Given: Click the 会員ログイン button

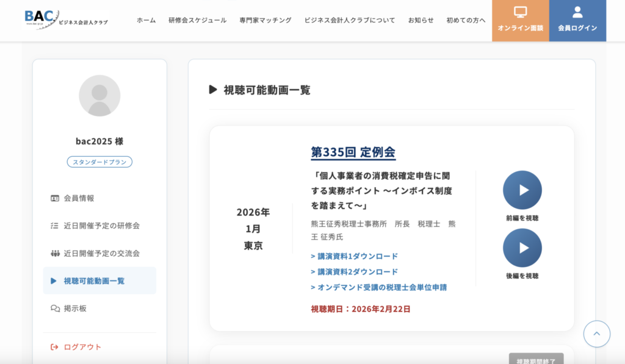Looking at the screenshot, I should point(577,20).
